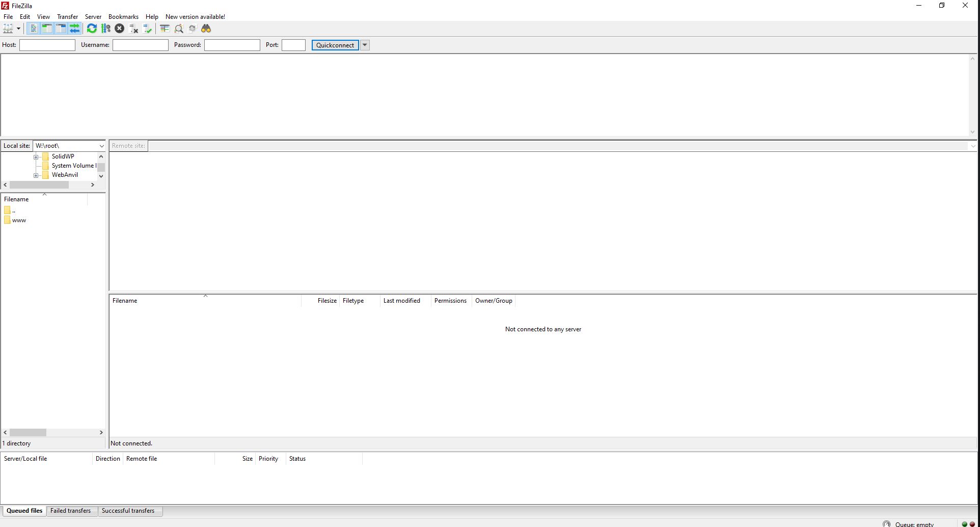The image size is (980, 527).
Task: Search for files on the server
Action: [x=206, y=29]
